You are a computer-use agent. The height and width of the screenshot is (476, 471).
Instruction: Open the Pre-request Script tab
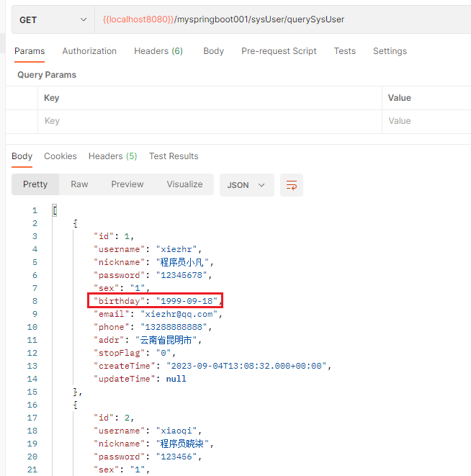click(279, 51)
